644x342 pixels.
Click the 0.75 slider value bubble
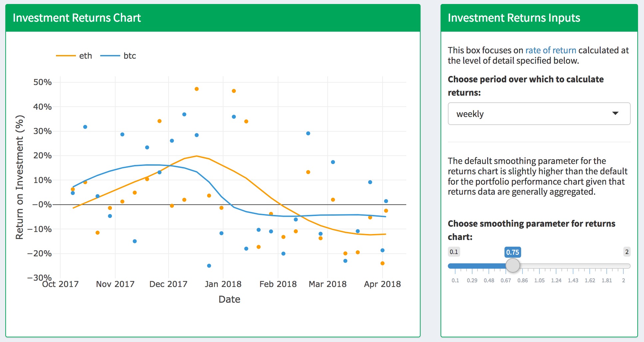pyautogui.click(x=512, y=252)
